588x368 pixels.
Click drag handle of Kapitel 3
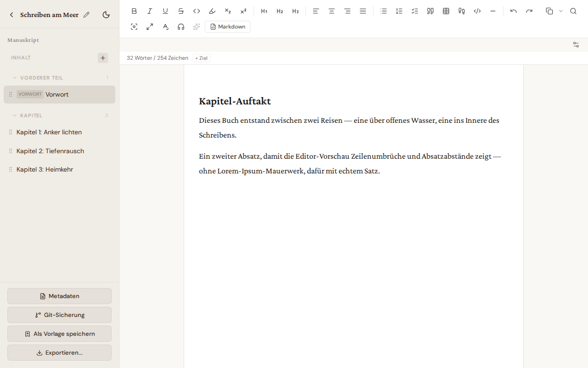click(x=11, y=169)
